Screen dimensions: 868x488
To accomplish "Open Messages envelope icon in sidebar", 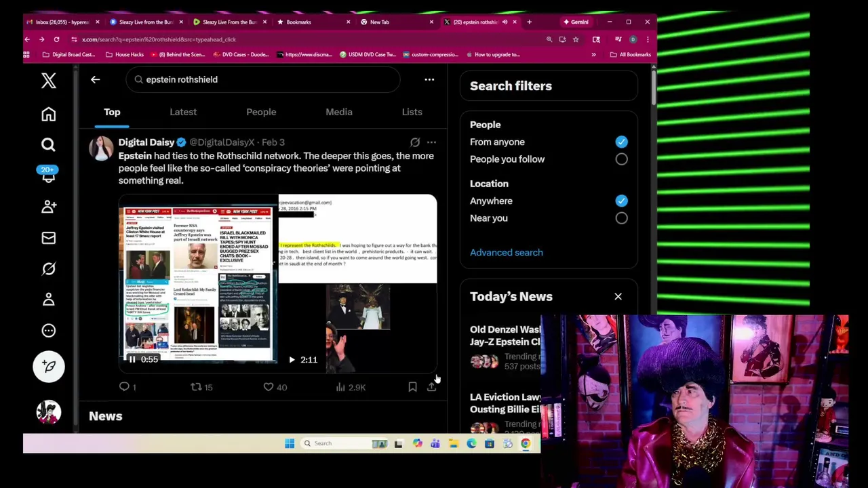I will click(x=48, y=238).
